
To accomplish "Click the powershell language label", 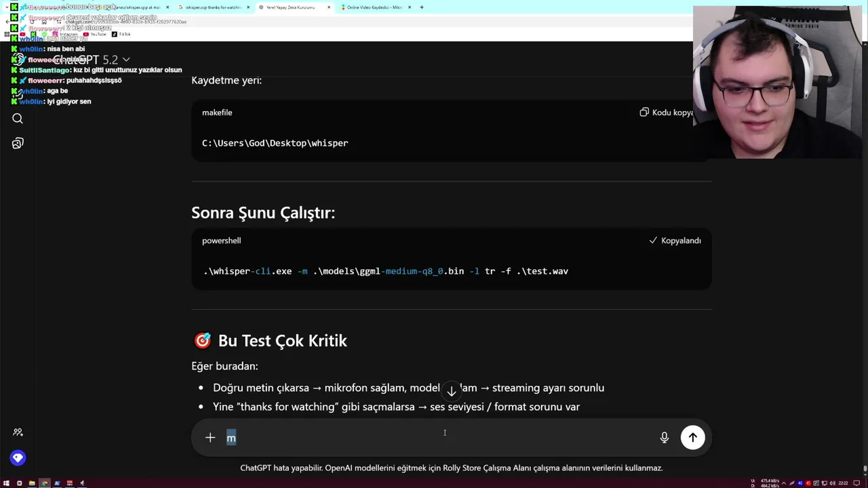I will tap(221, 241).
